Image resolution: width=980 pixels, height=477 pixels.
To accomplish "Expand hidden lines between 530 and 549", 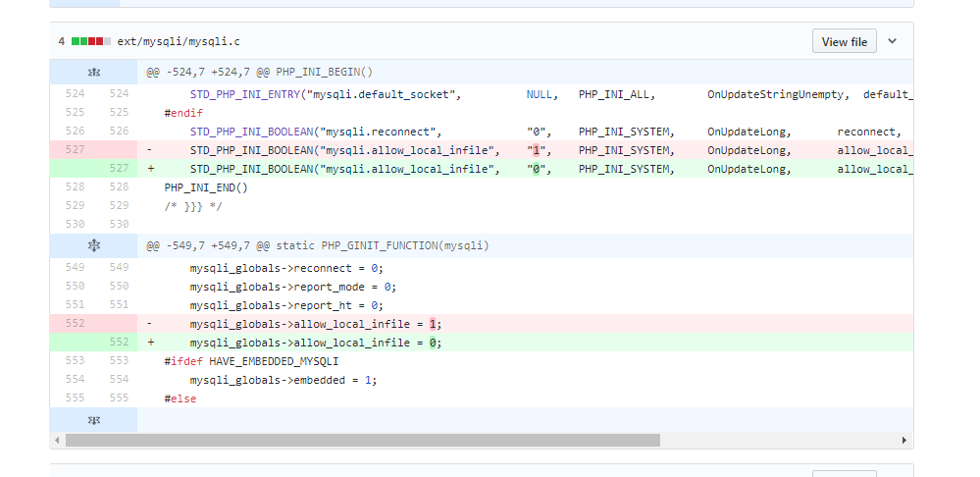I will 94,245.
